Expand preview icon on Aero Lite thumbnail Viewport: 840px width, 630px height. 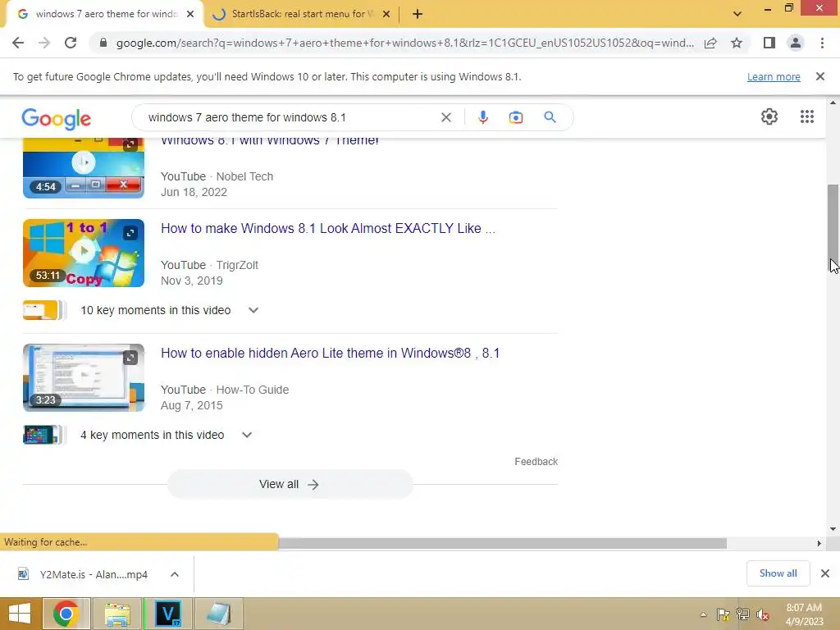[x=130, y=358]
